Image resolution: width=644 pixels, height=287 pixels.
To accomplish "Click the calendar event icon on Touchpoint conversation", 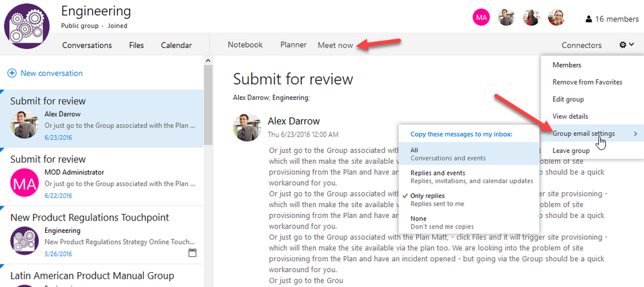I will click(192, 253).
